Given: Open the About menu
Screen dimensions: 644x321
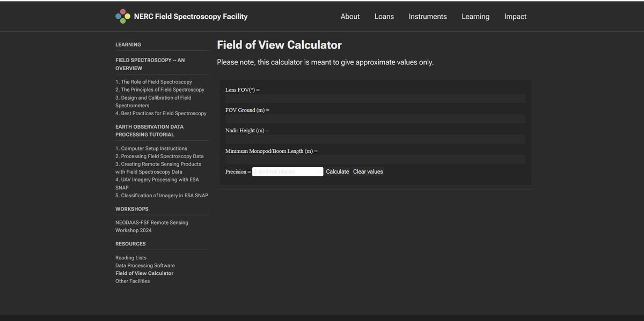Looking at the screenshot, I should (350, 17).
